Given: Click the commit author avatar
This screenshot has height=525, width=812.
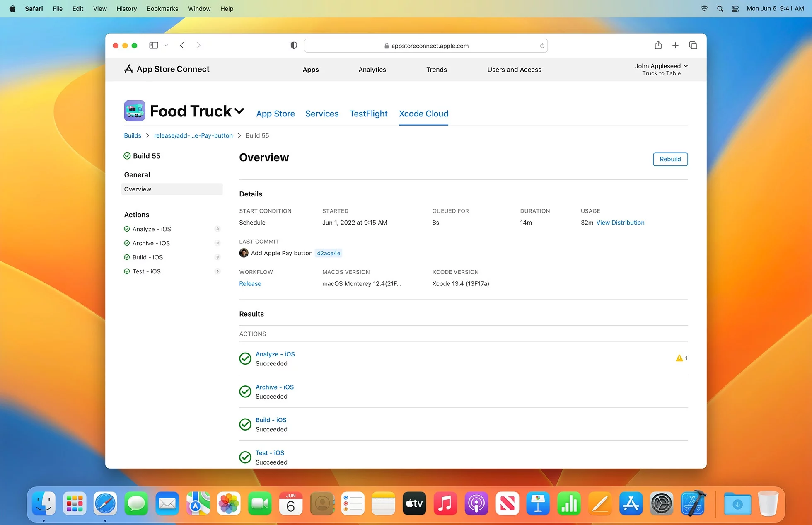Looking at the screenshot, I should point(244,253).
